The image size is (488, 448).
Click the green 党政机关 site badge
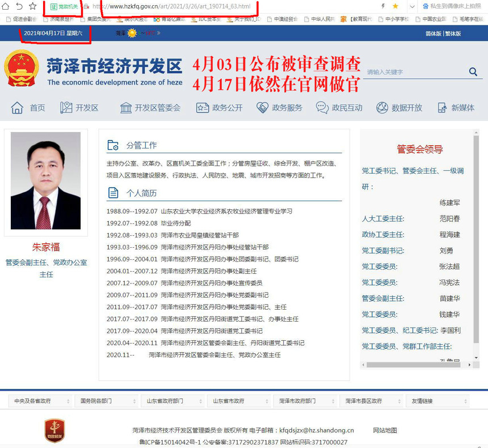pos(64,7)
